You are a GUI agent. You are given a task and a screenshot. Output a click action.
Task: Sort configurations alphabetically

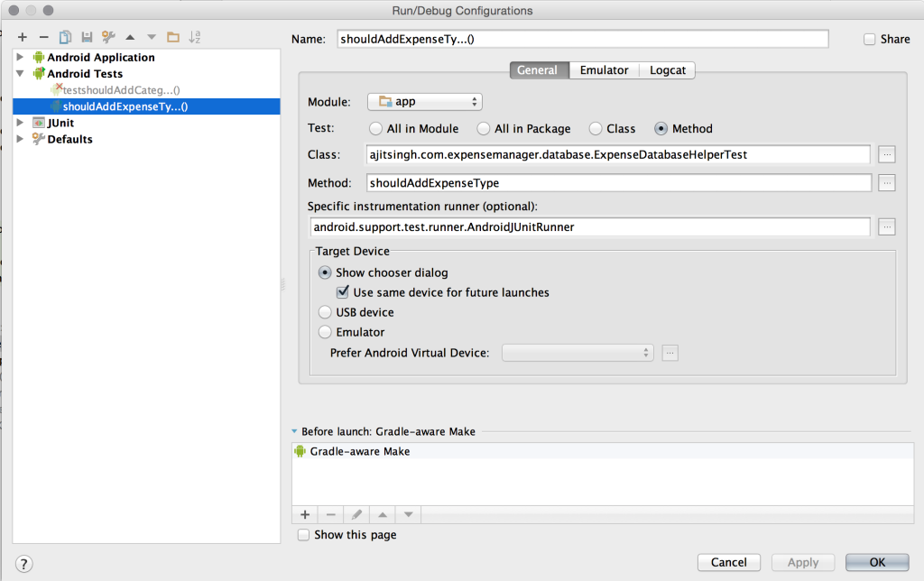coord(195,37)
